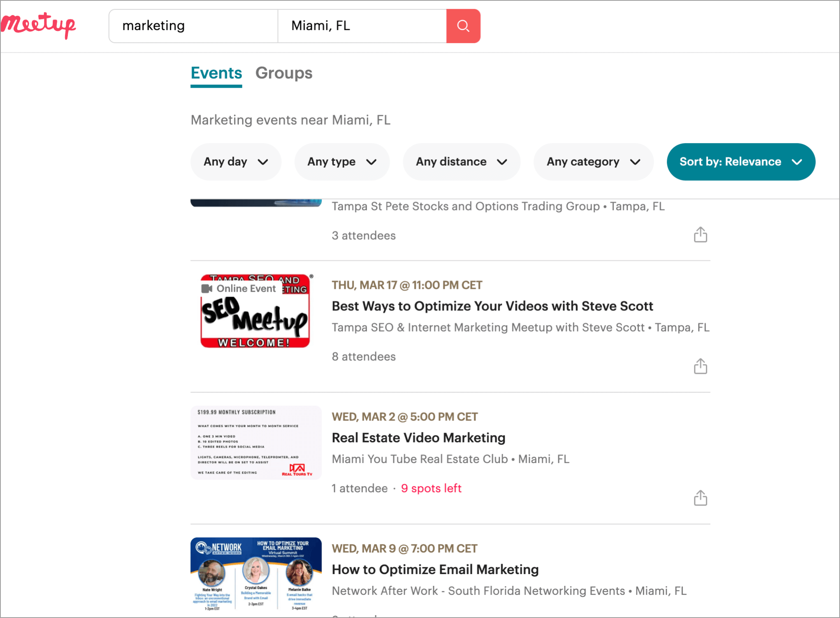The height and width of the screenshot is (618, 840).
Task: Click the Miami, FL location field
Action: (x=362, y=26)
